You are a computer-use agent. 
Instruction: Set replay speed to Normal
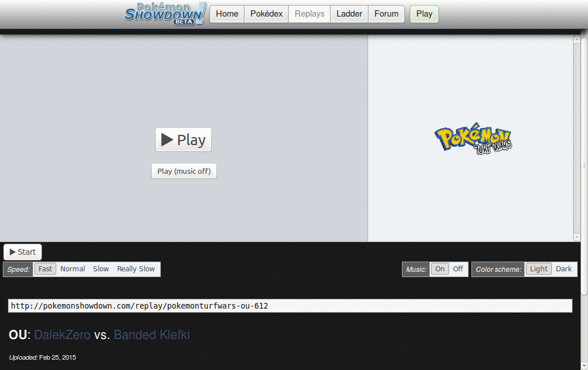[x=73, y=269]
